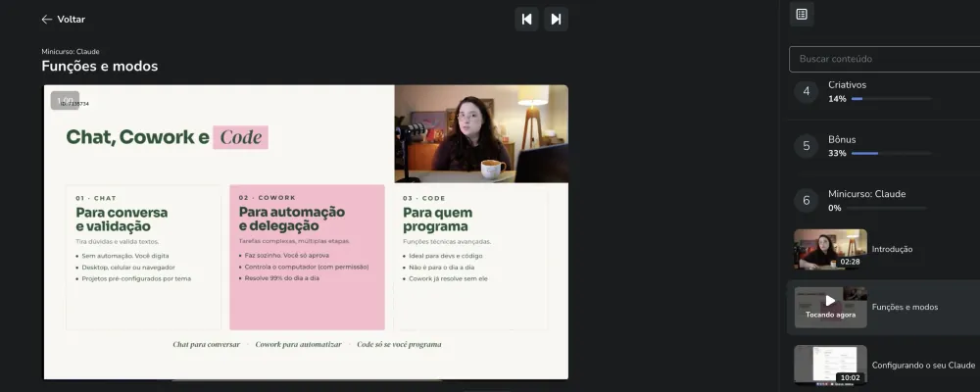This screenshot has width=980, height=392.
Task: Play the Tocando agora lesson thumbnail
Action: point(830,307)
